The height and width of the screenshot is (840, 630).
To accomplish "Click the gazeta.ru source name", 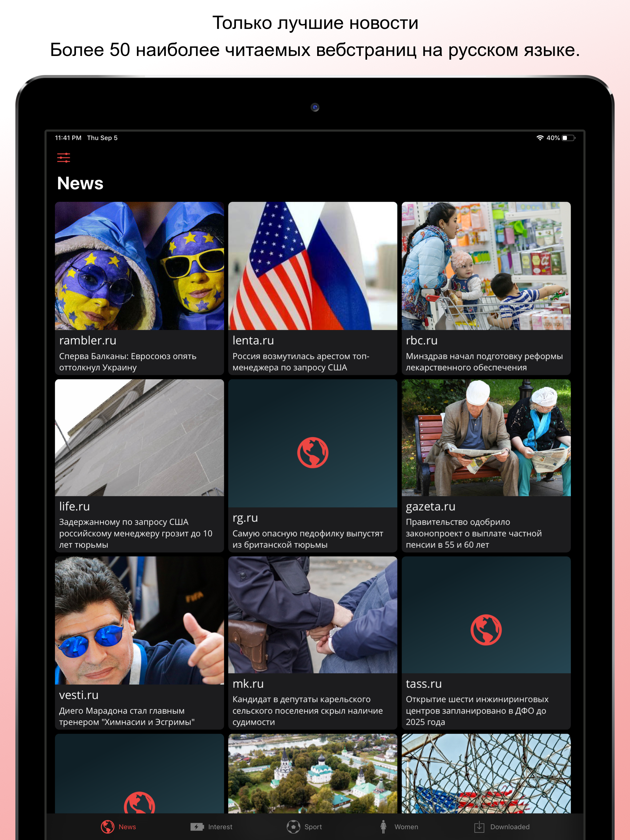I will [430, 507].
